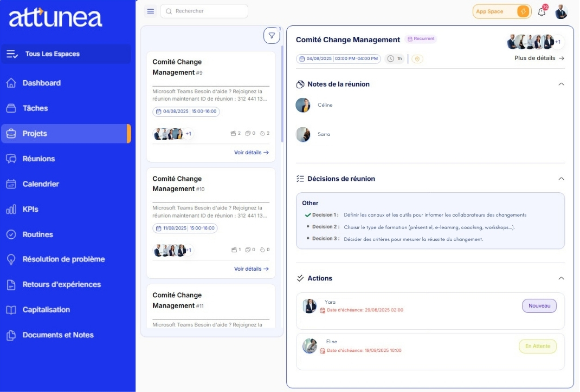Click the KPIs bar chart icon
Viewport: 580px width, 392px height.
pos(11,210)
